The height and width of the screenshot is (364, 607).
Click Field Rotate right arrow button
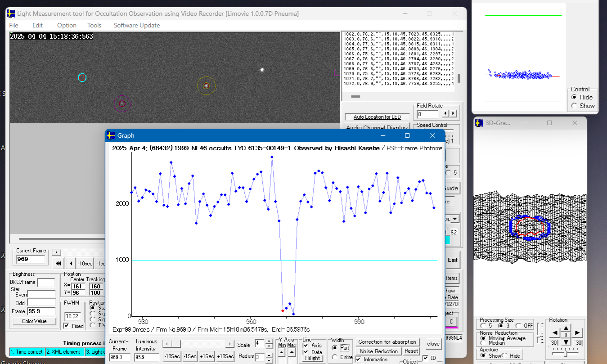453,114
